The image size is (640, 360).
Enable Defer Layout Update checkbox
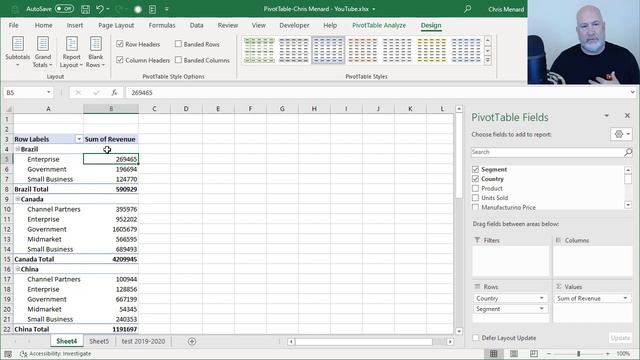(476, 338)
